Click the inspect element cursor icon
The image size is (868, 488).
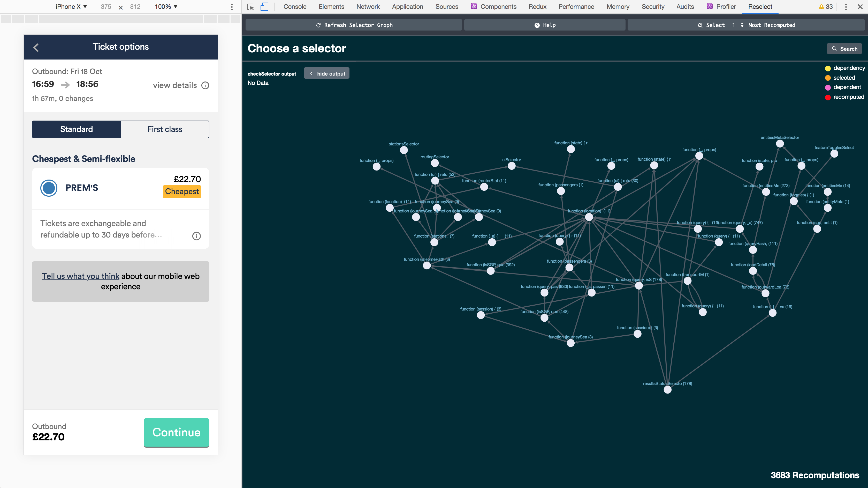tap(250, 7)
